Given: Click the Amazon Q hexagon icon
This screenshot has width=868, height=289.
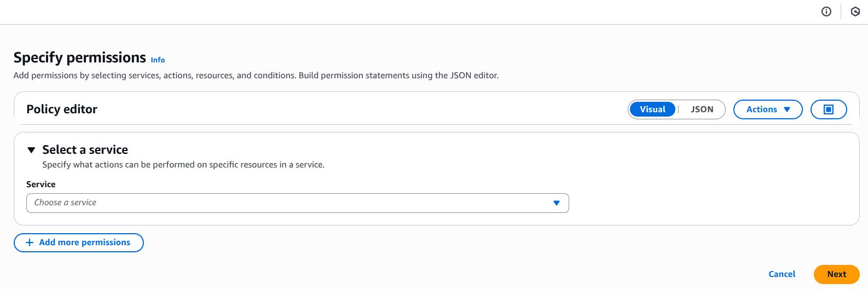Looking at the screenshot, I should click(855, 11).
